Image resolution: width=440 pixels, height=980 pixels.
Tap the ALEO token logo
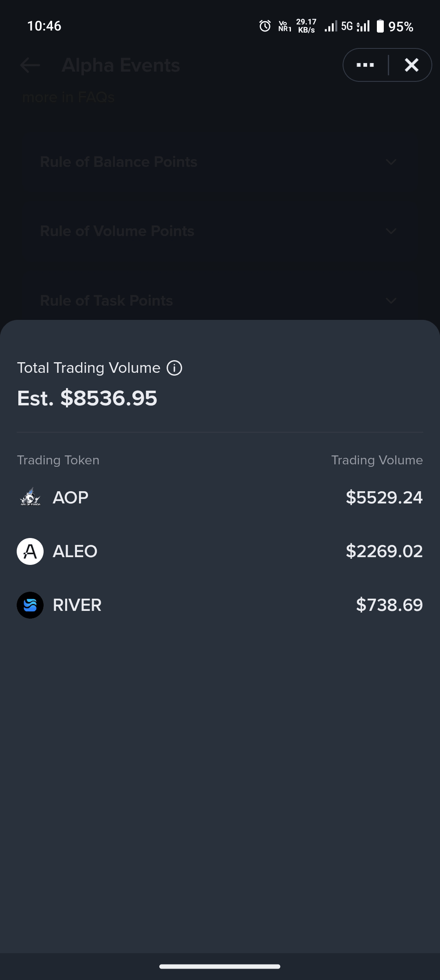point(30,551)
